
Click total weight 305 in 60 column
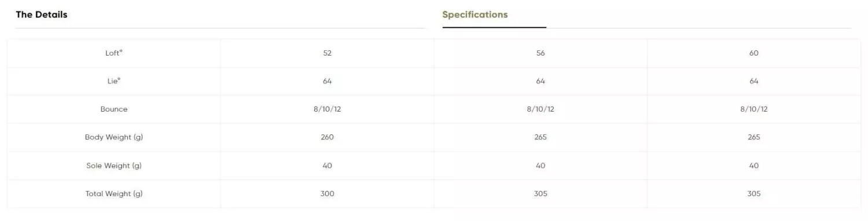pos(754,194)
